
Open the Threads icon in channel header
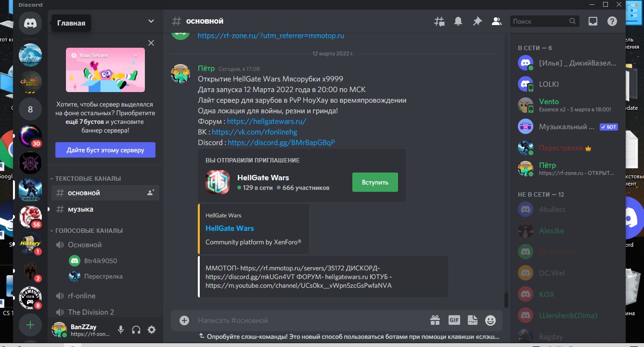point(439,21)
